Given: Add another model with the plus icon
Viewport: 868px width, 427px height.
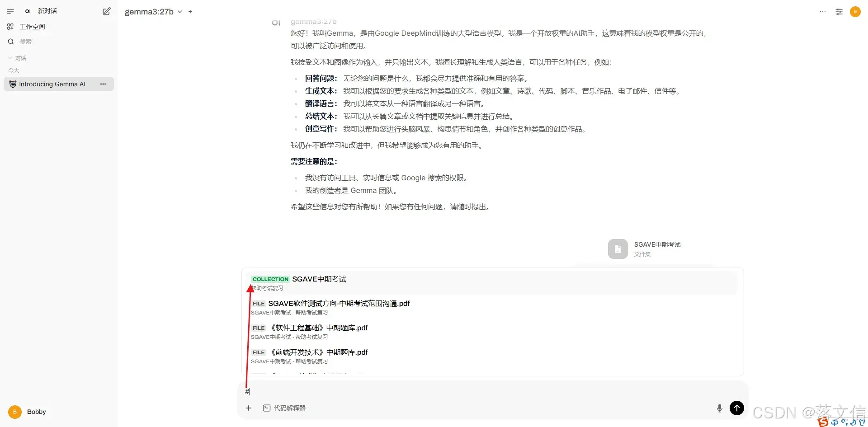Looking at the screenshot, I should 190,12.
